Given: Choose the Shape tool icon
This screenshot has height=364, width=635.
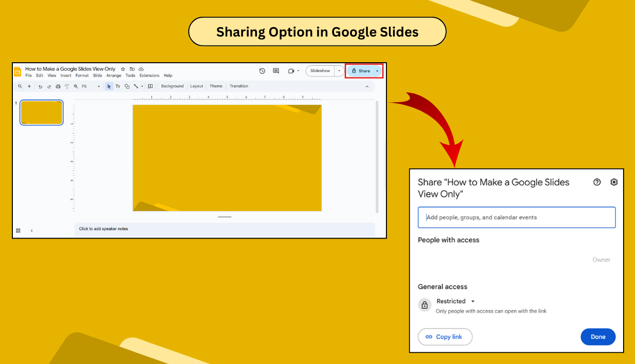Looking at the screenshot, I should pyautogui.click(x=127, y=86).
